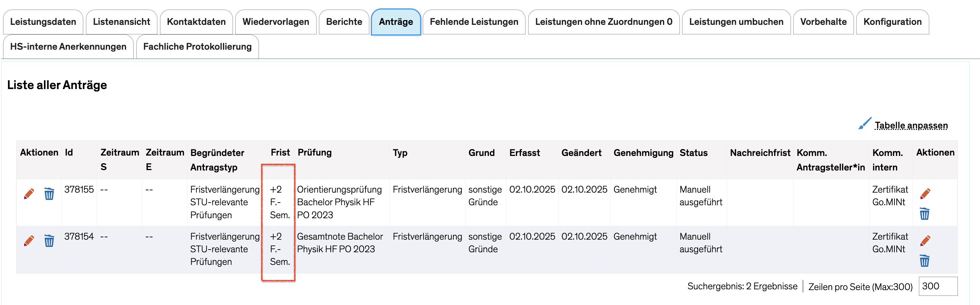The image size is (980, 305).
Task: Open Tabelle anpassen link
Action: tap(911, 125)
